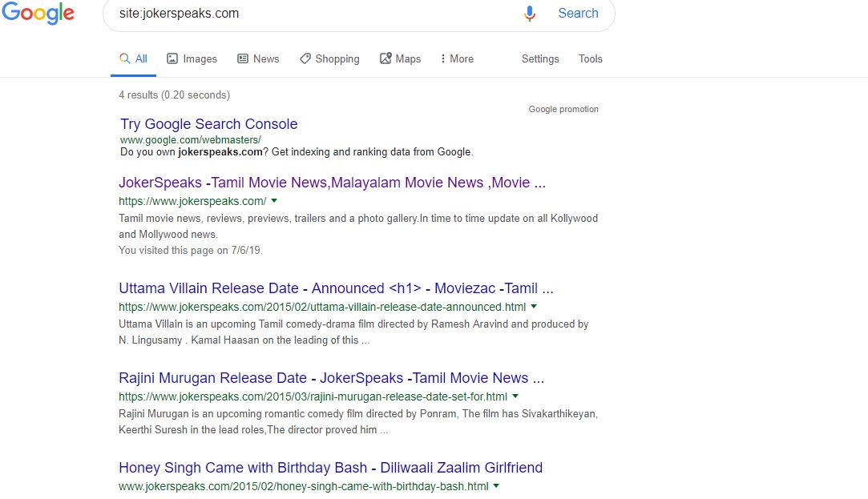The height and width of the screenshot is (499, 868).
Task: Click the Images tab picture icon
Action: pyautogui.click(x=172, y=58)
